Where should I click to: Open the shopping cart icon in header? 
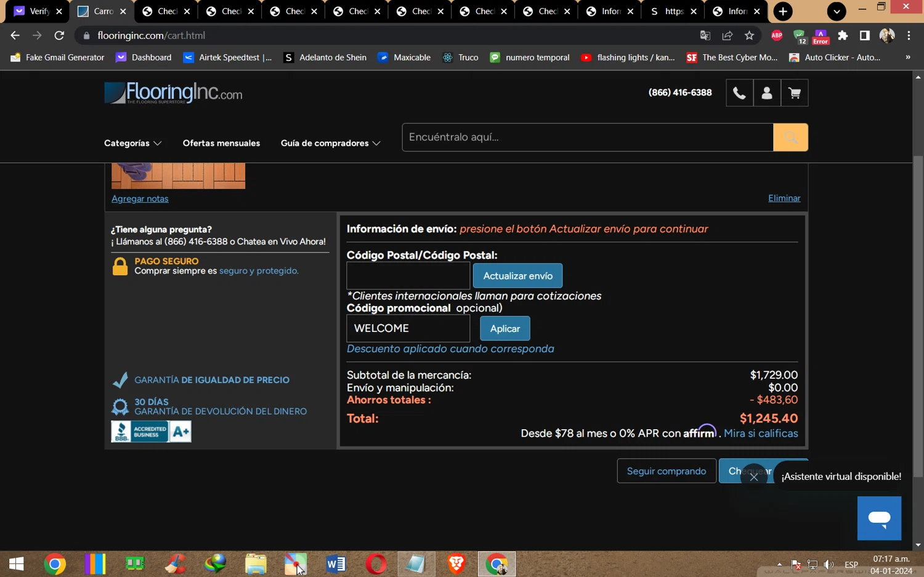(x=795, y=93)
